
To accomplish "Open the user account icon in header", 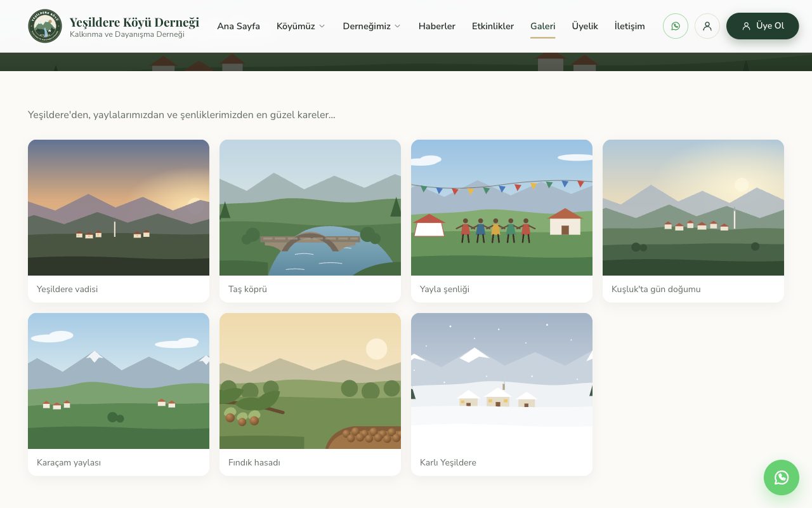I will click(x=707, y=26).
